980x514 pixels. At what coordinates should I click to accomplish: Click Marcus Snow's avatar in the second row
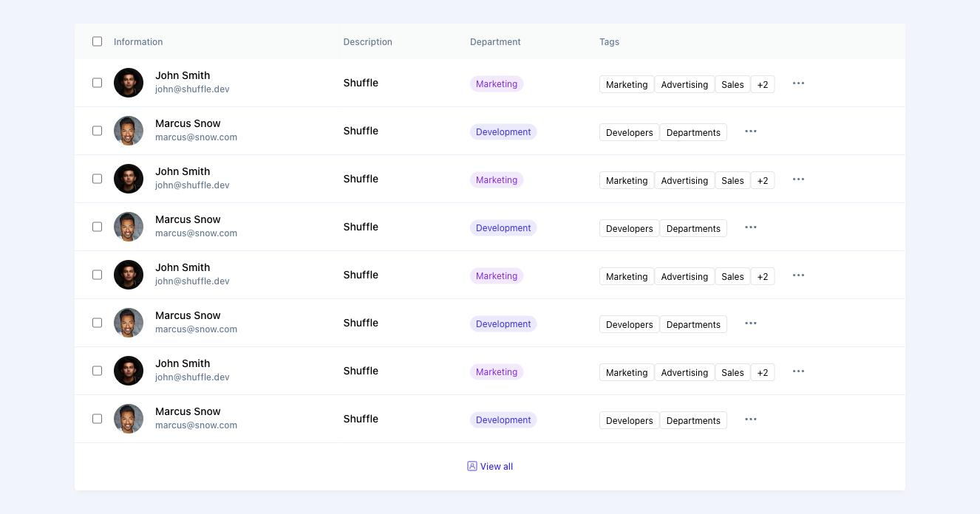129,131
